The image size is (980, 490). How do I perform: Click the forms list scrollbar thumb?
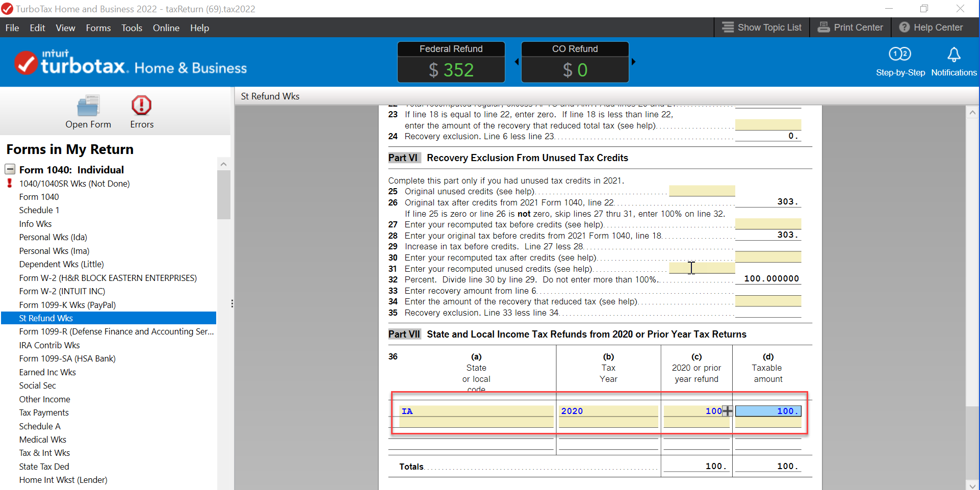pos(224,195)
